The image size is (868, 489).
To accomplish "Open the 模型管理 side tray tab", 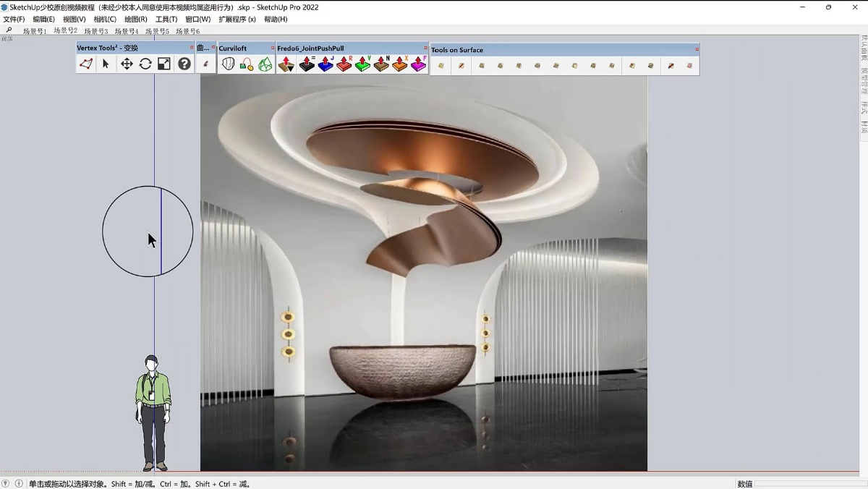I will pos(864,81).
